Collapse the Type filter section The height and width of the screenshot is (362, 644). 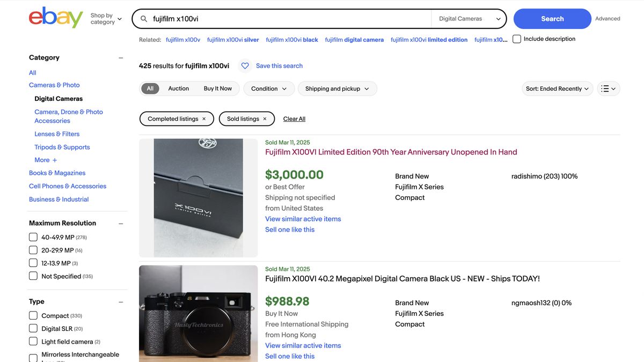pos(121,302)
